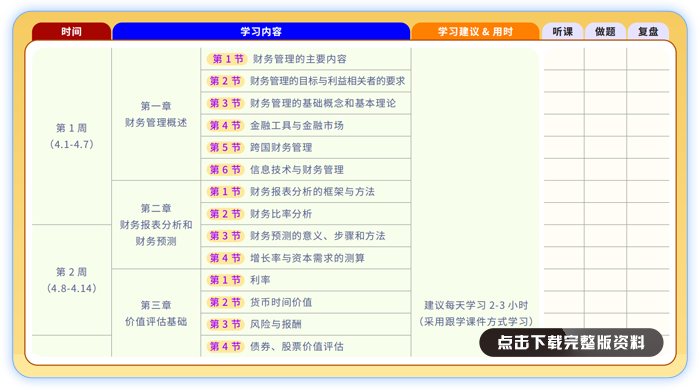Click the 第 5 节 badge beside 跨国财务管理
The width and height of the screenshot is (700, 390).
point(225,147)
